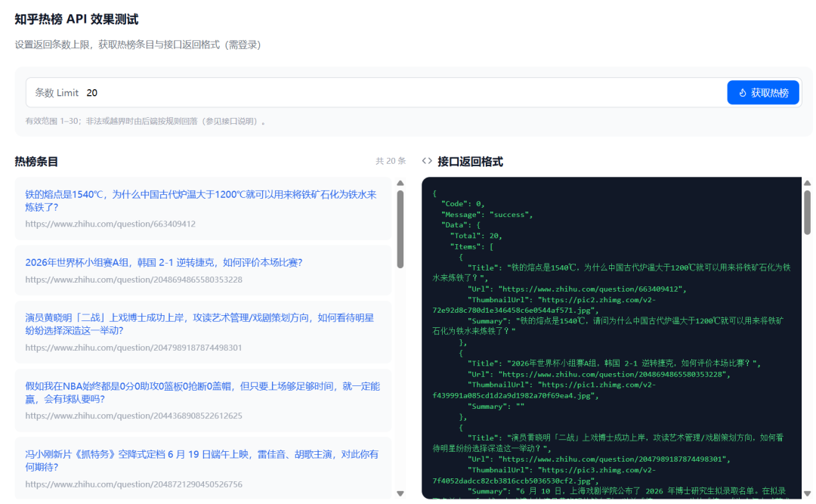
Task: Open the 2026年世界杯小组赛A组 question title
Action: (x=164, y=262)
